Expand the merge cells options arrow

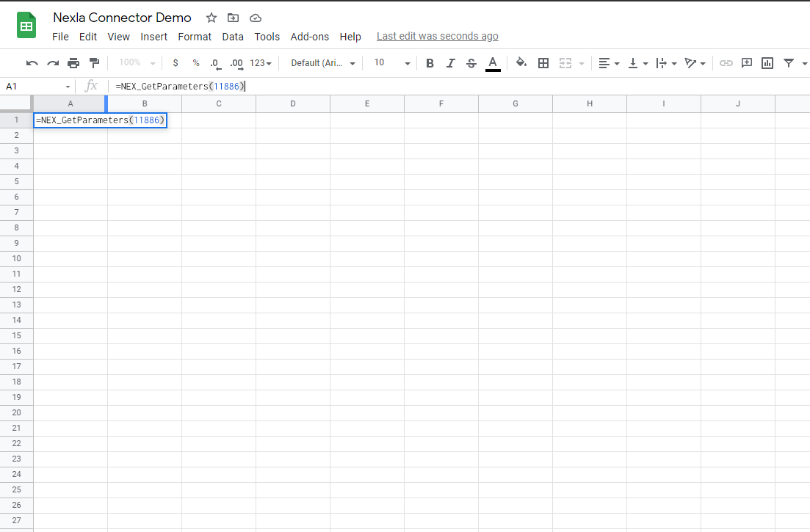[582, 63]
